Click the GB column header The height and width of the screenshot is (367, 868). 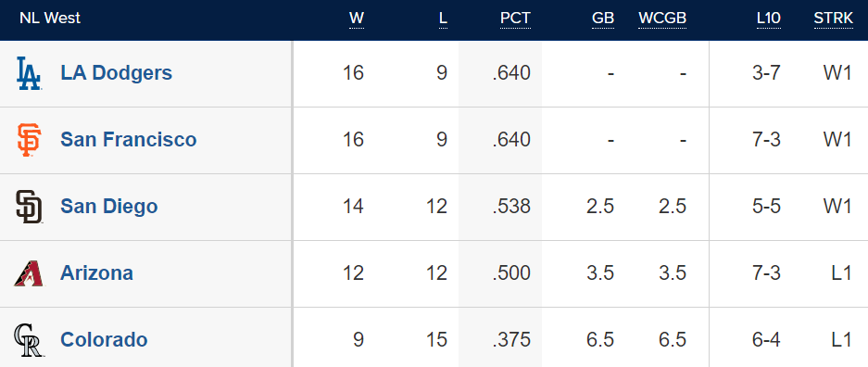(x=603, y=19)
